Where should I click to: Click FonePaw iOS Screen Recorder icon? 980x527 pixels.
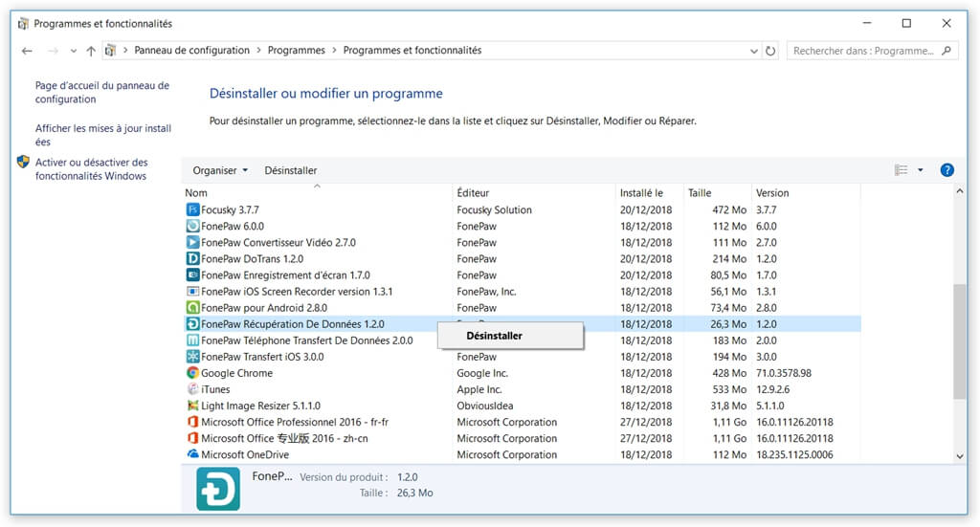192,291
